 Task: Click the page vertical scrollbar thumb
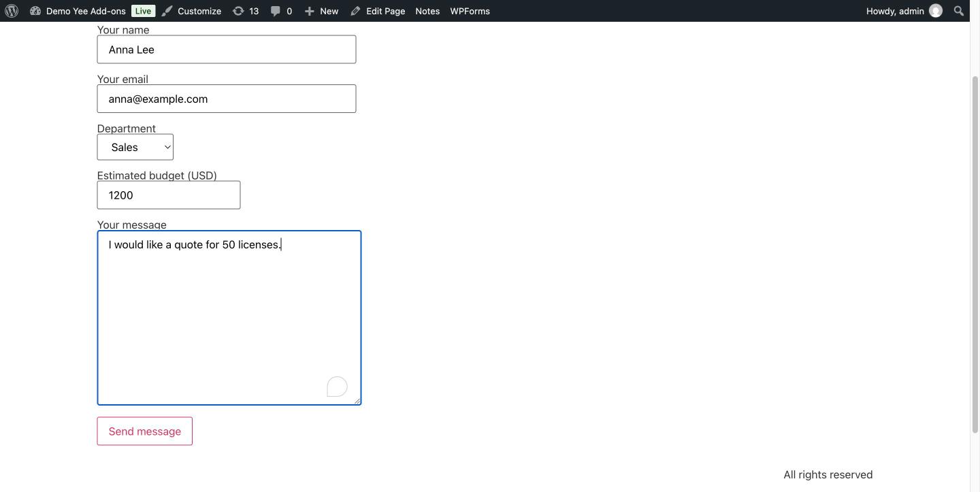[975, 254]
